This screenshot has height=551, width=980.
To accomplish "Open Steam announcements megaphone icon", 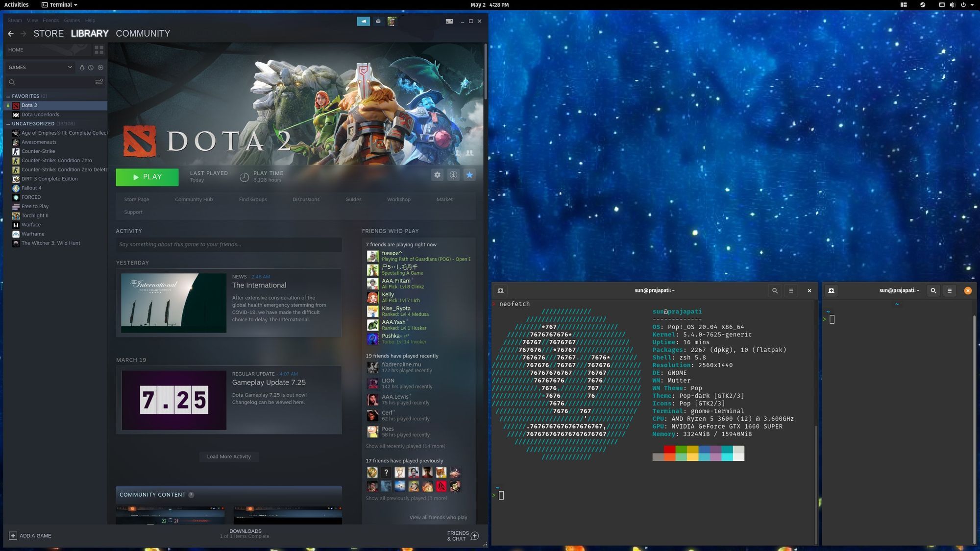I will [363, 21].
